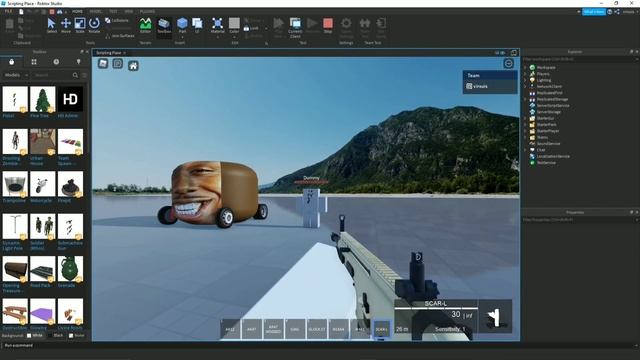
Task: Click the binoculars icon in quick access bar
Action: point(60,11)
